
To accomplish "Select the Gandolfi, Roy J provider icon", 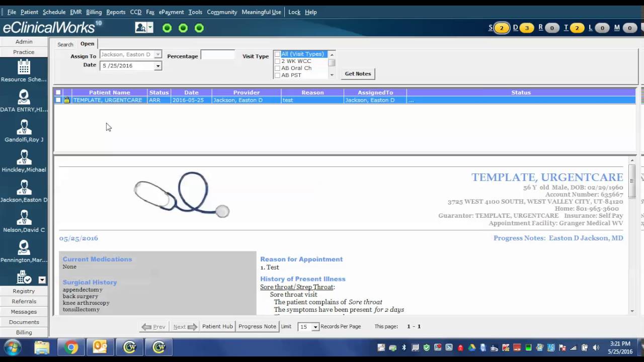I will point(24,127).
